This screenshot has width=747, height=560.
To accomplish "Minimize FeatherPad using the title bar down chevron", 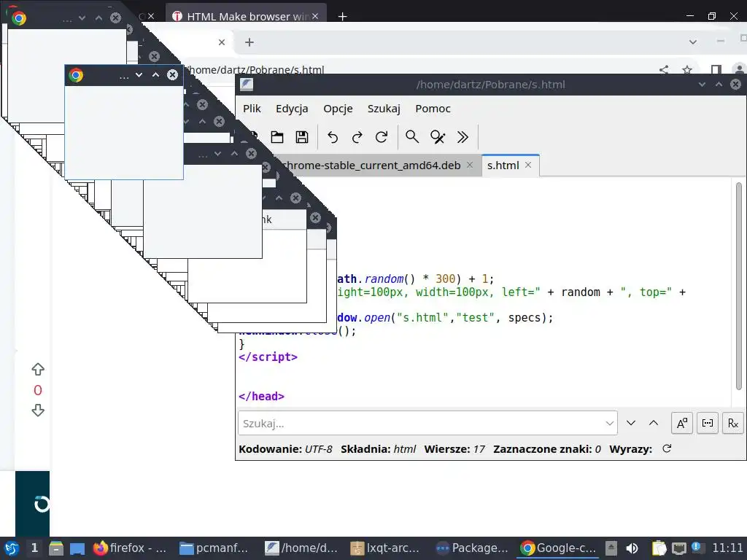I will [702, 85].
